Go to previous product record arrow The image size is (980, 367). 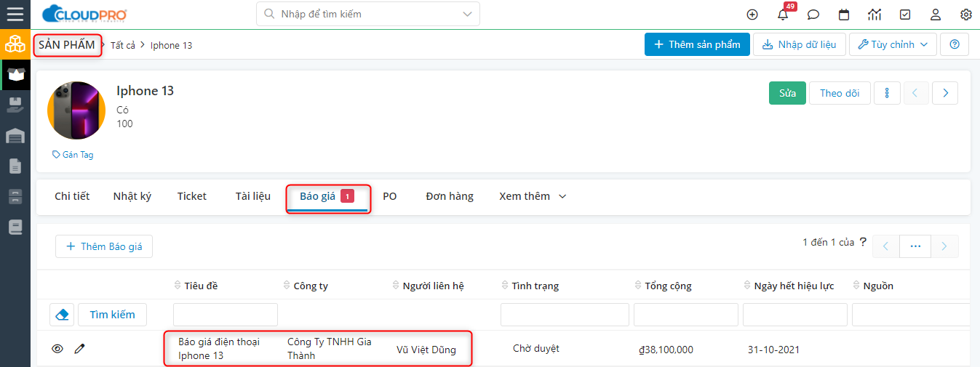916,93
